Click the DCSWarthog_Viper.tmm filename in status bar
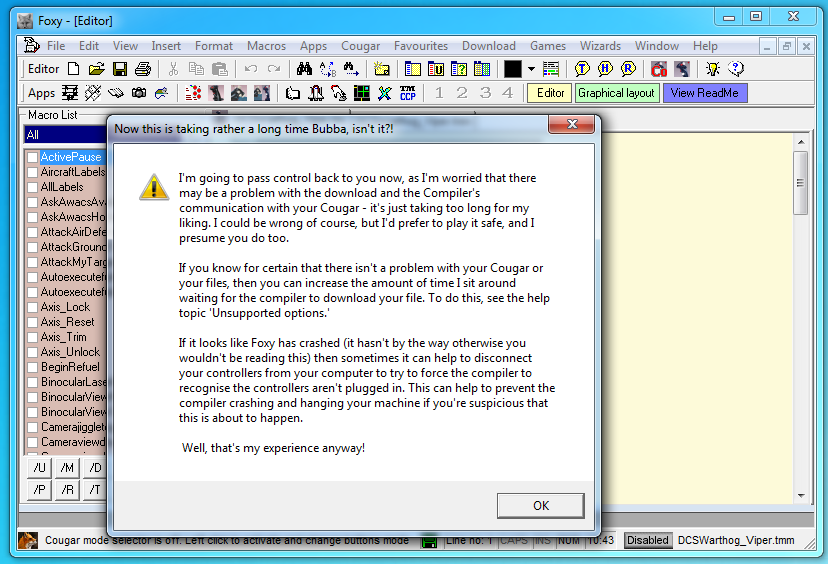The image size is (828, 568). (736, 540)
